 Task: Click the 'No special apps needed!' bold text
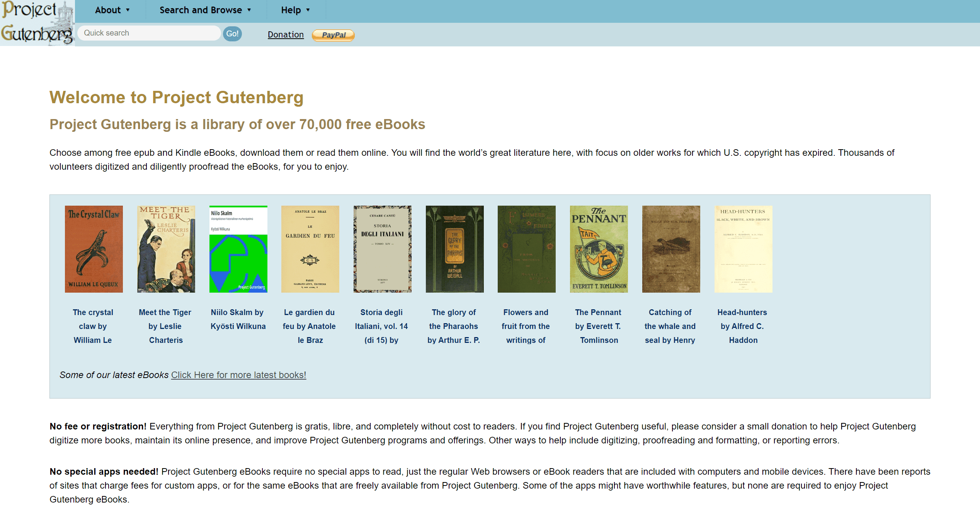pyautogui.click(x=104, y=472)
